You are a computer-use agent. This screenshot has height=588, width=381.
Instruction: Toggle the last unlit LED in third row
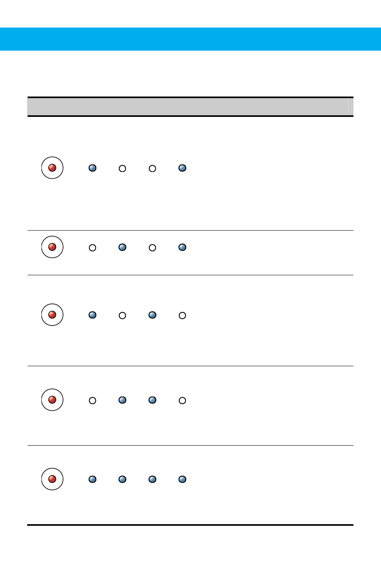coord(183,316)
